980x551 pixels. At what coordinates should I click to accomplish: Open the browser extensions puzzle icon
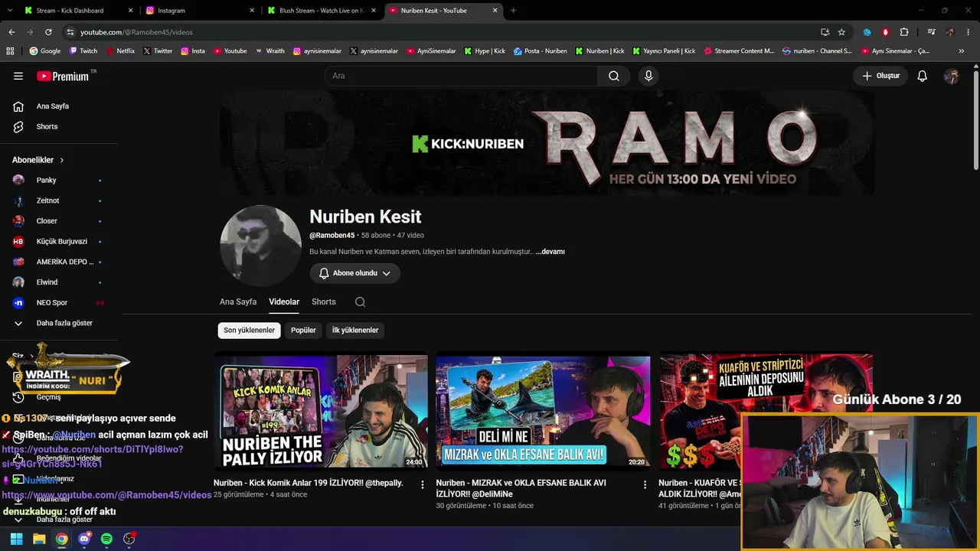click(x=904, y=32)
